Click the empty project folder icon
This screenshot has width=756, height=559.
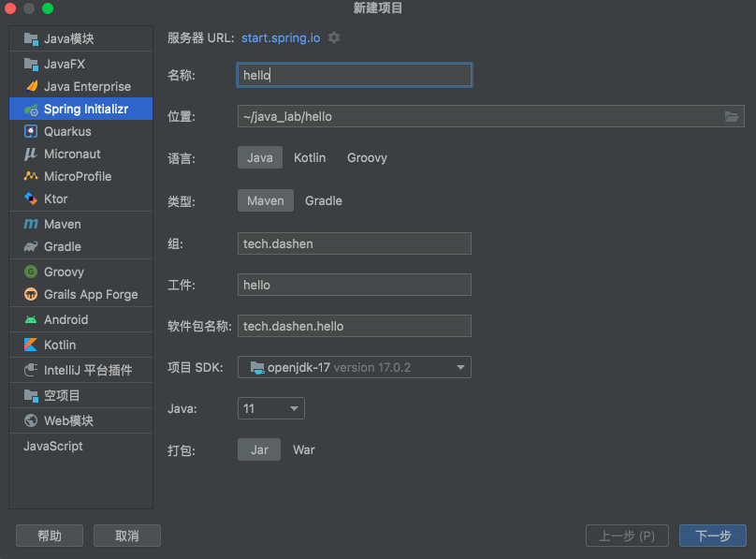pos(31,395)
